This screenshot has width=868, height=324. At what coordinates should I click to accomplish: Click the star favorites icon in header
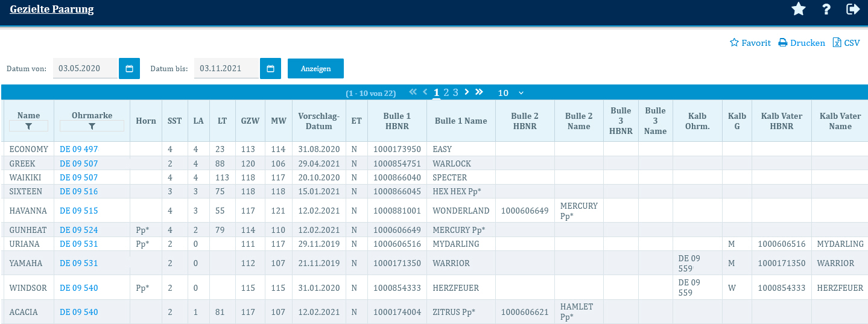click(799, 9)
